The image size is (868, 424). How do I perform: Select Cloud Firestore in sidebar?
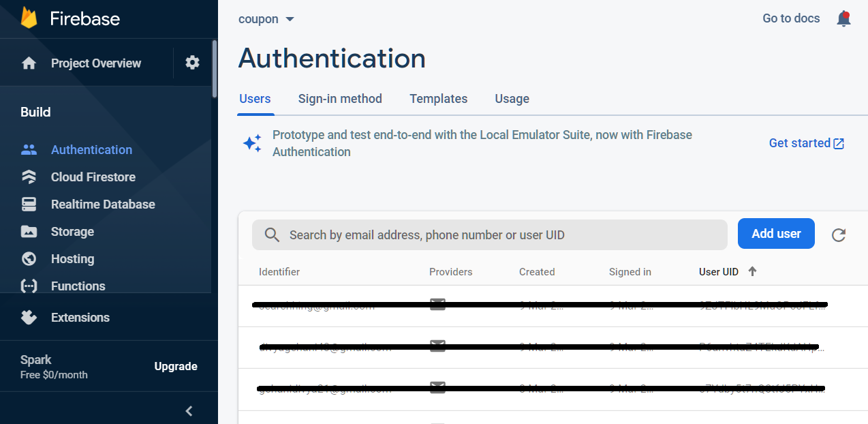pos(93,177)
